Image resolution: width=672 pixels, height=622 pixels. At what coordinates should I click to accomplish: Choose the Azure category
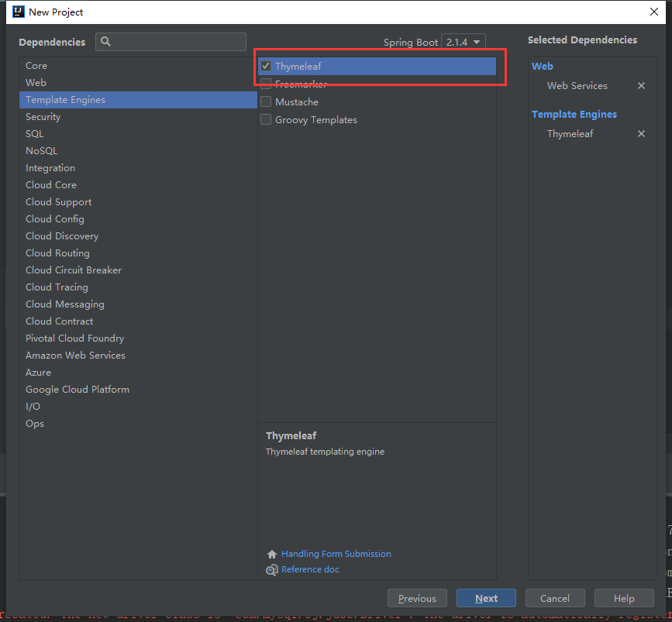coord(138,373)
